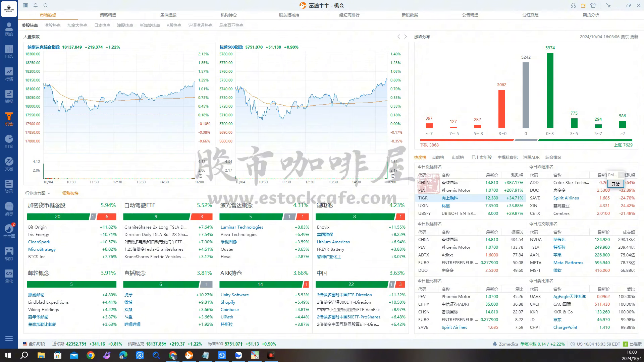The height and width of the screenshot is (362, 644).
Task: Open 交易 trading in left sidebar
Action: pyautogui.click(x=9, y=164)
